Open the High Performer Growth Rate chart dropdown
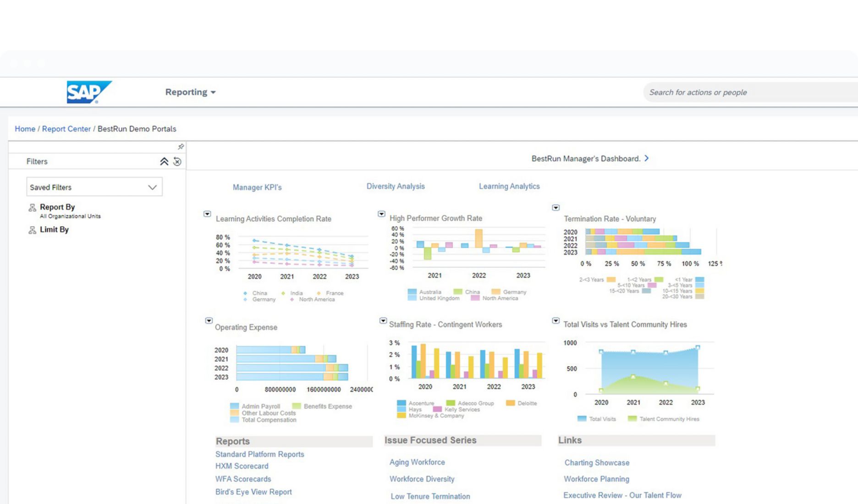The width and height of the screenshot is (858, 504). point(381,214)
